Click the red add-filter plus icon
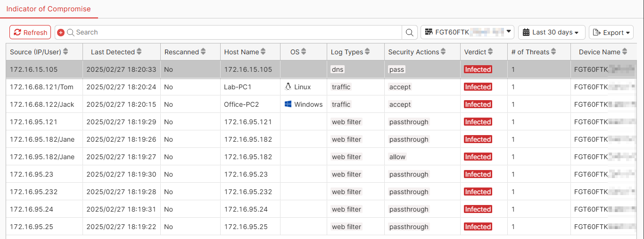This screenshot has width=644, height=239. click(61, 32)
